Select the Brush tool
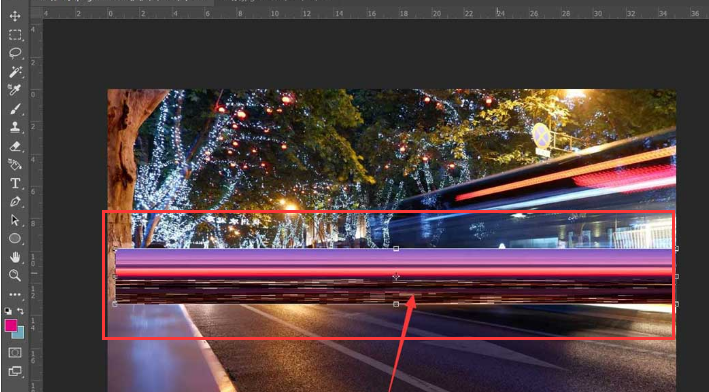Viewport: 709px width, 392px height. click(x=15, y=109)
